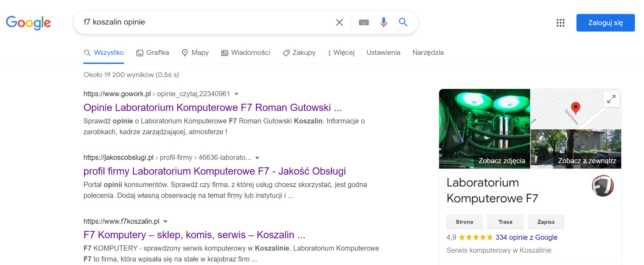Expand the dropdown arrow next to gowork.pl result
The width and height of the screenshot is (644, 265).
(237, 94)
